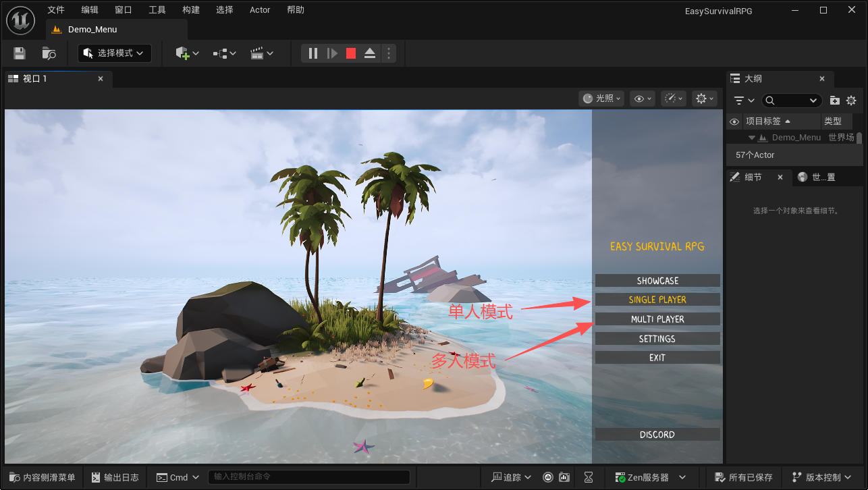Eject from the player controller
The width and height of the screenshot is (868, 490).
coord(370,53)
